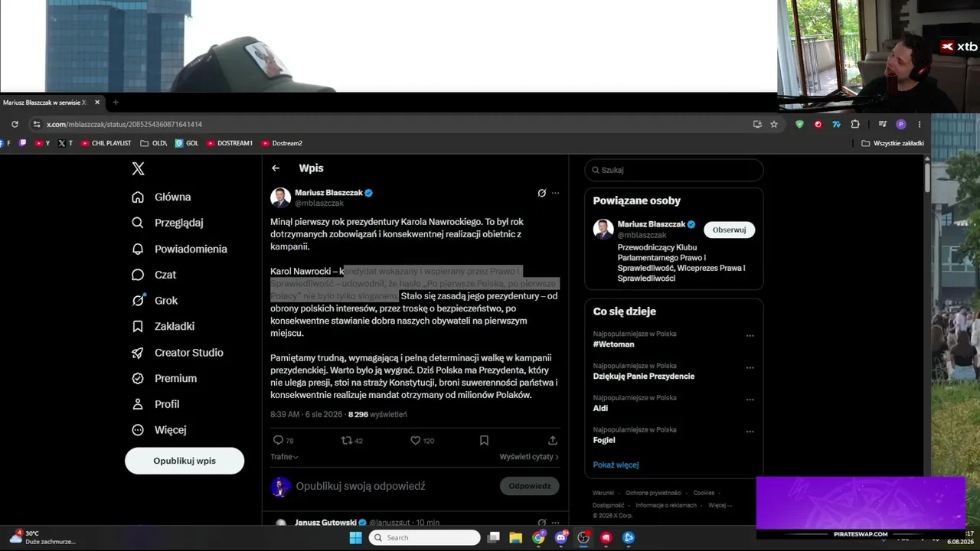
Task: Open a new browser tab
Action: [x=116, y=103]
